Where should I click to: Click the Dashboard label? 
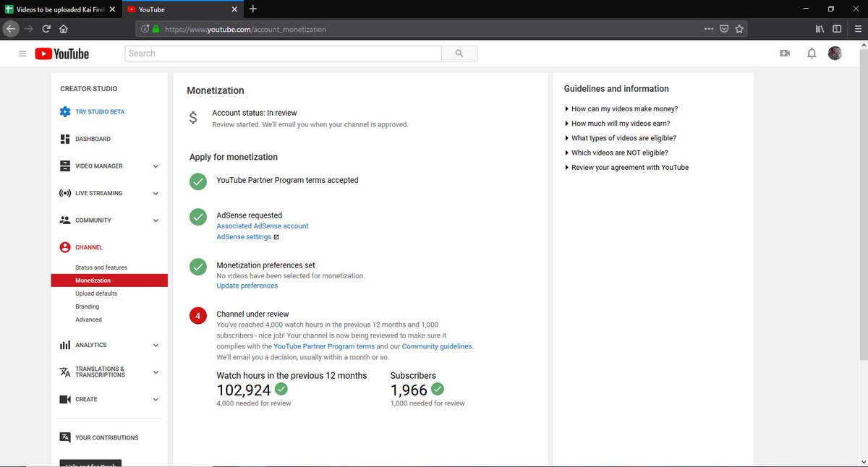[x=93, y=139]
